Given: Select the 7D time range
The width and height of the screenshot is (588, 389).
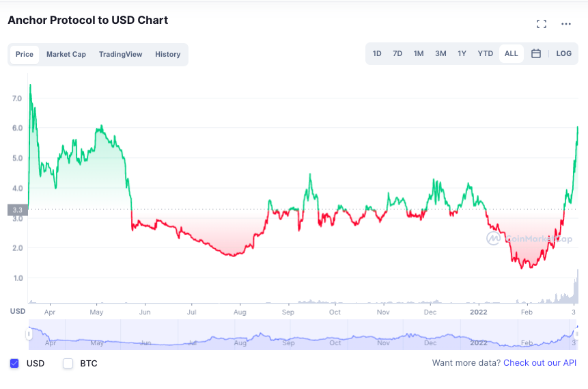Looking at the screenshot, I should tap(397, 54).
